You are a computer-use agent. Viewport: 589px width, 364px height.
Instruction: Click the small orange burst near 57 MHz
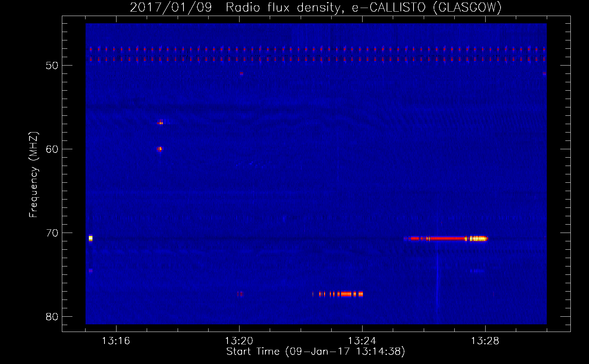pos(161,123)
